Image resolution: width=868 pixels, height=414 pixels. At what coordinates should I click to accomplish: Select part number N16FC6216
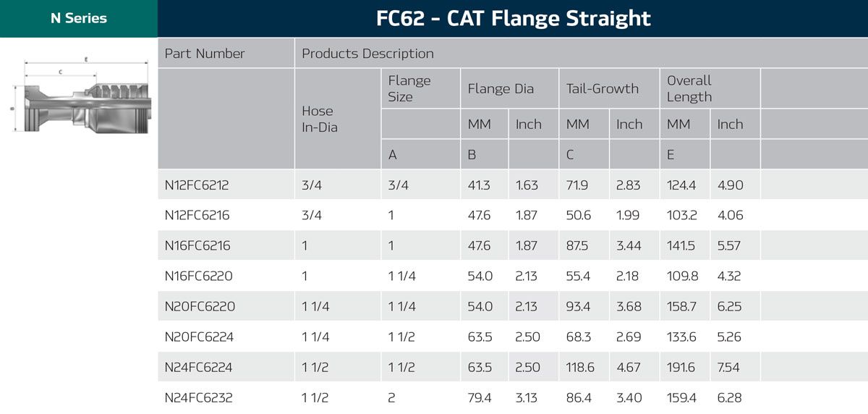coord(197,246)
